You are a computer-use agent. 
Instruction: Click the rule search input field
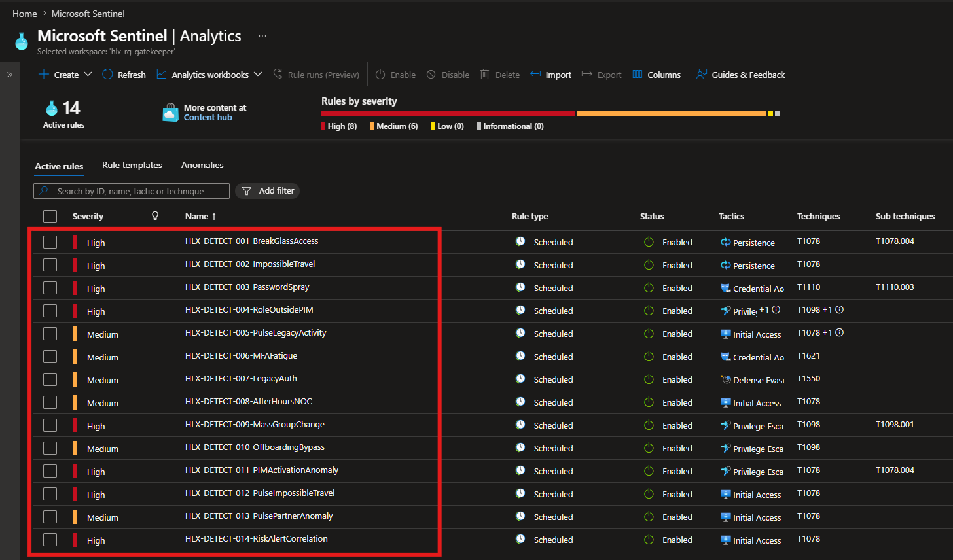pos(132,191)
